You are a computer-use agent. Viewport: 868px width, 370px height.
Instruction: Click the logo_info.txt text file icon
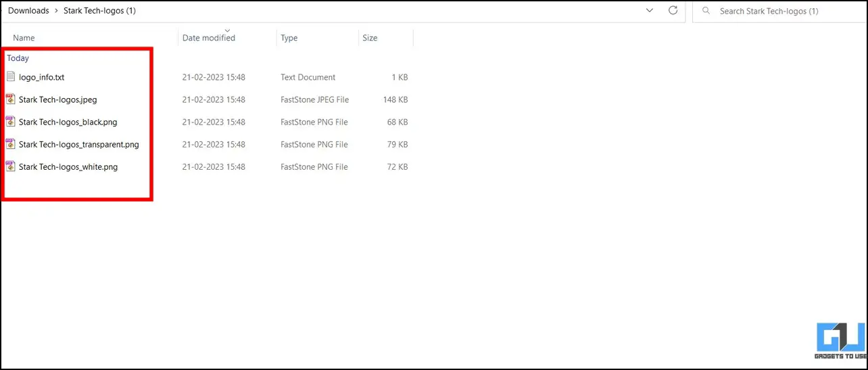pyautogui.click(x=10, y=77)
